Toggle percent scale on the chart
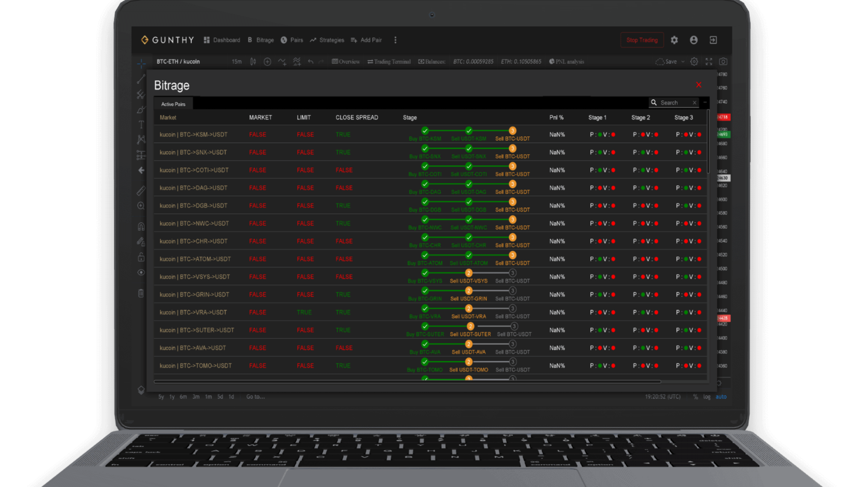The height and width of the screenshot is (487, 868). (x=696, y=397)
